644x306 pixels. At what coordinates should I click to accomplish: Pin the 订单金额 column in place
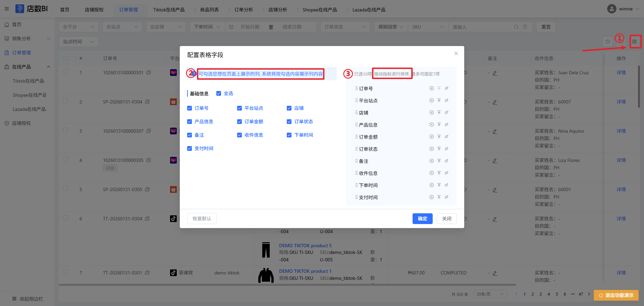(x=446, y=137)
